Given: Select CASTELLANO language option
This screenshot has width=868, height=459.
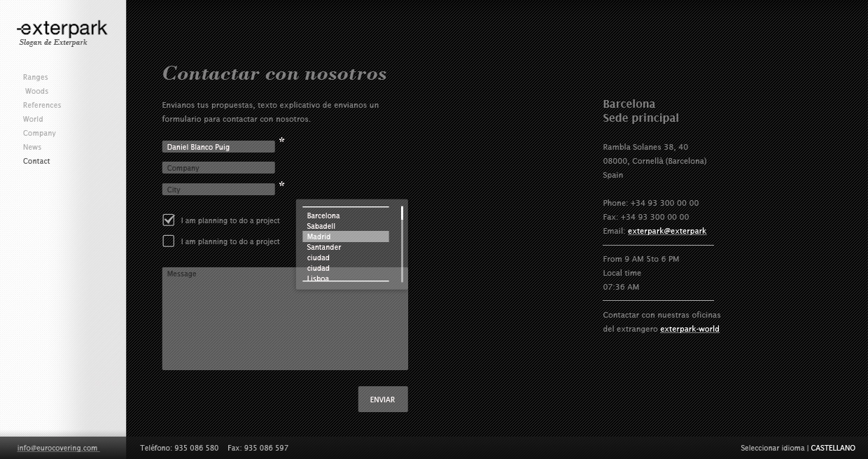Looking at the screenshot, I should click(833, 449).
